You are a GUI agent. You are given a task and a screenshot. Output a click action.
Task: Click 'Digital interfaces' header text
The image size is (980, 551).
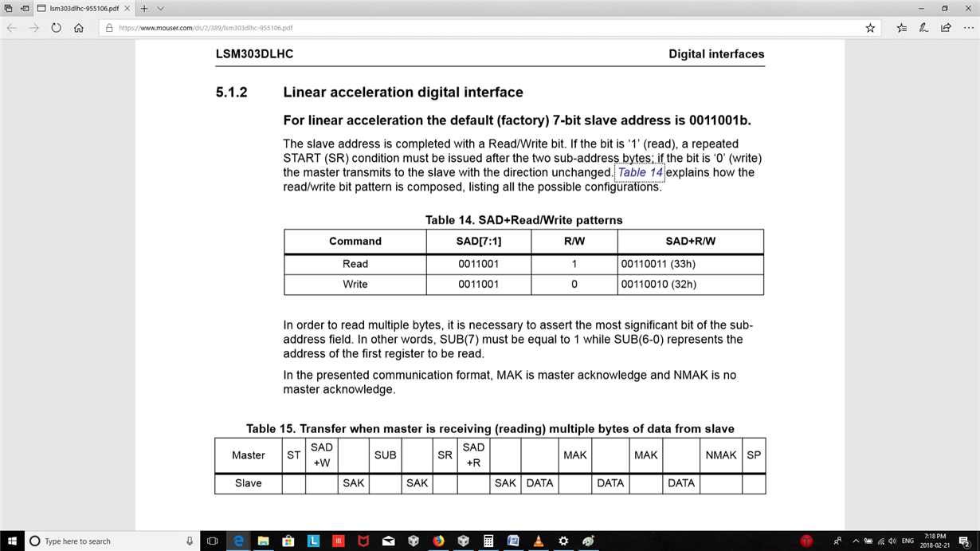(716, 54)
